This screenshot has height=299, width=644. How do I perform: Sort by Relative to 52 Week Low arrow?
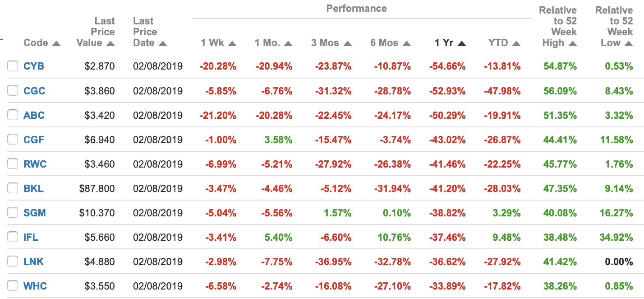click(628, 44)
